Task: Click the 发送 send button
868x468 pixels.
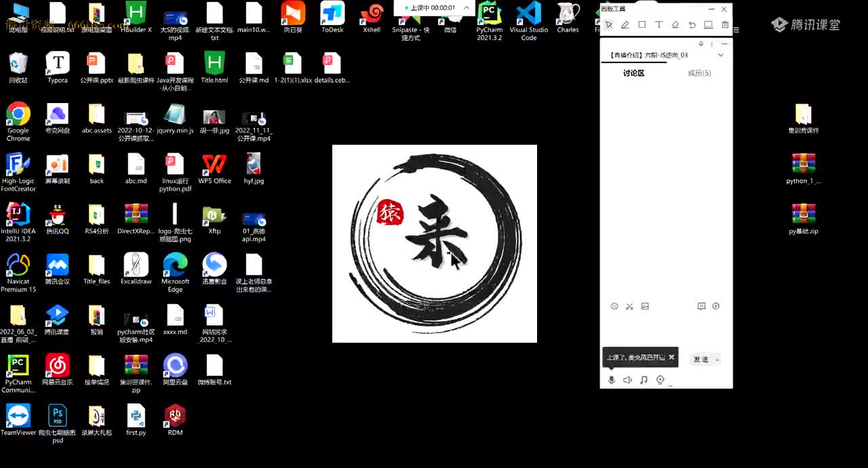Action: click(x=701, y=359)
